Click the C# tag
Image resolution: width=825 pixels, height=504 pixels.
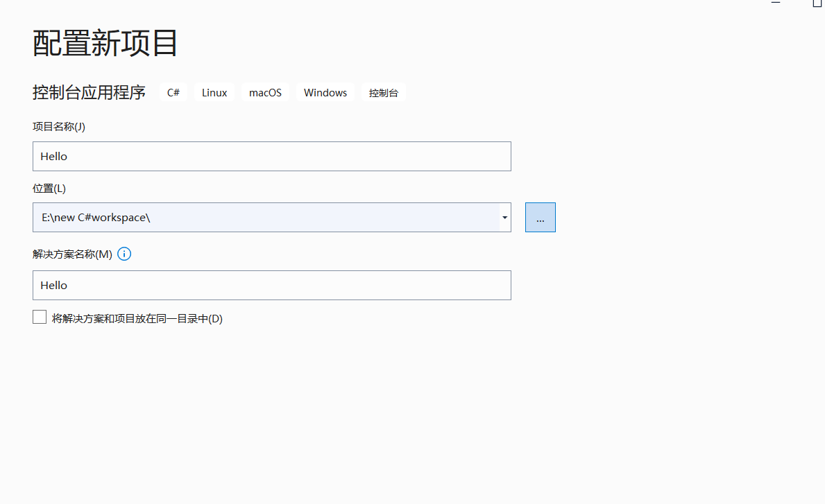pos(173,92)
